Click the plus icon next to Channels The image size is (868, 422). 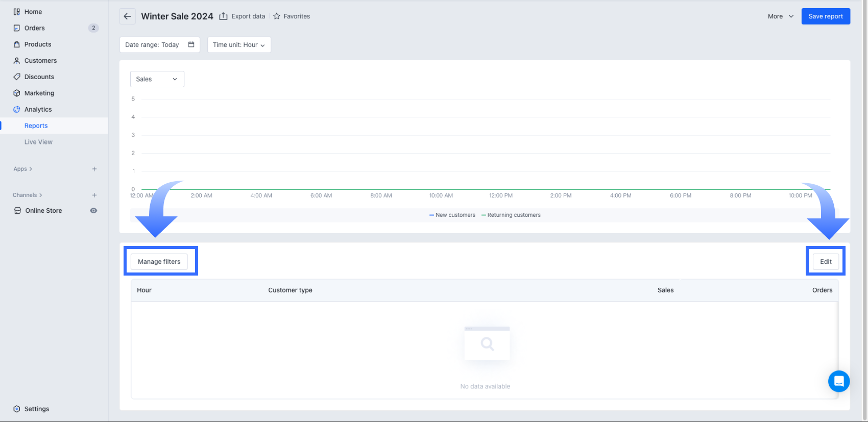click(94, 195)
